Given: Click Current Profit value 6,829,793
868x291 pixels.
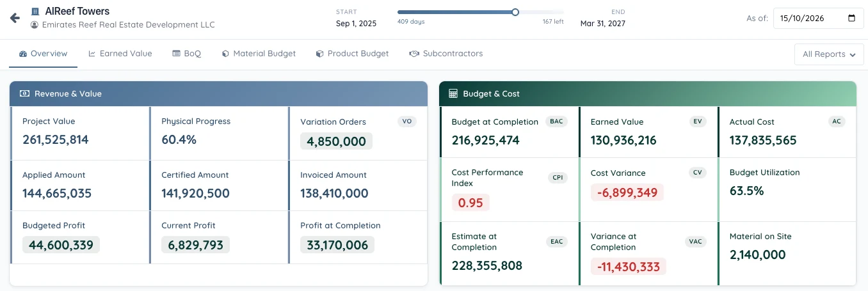Looking at the screenshot, I should pyautogui.click(x=195, y=244).
